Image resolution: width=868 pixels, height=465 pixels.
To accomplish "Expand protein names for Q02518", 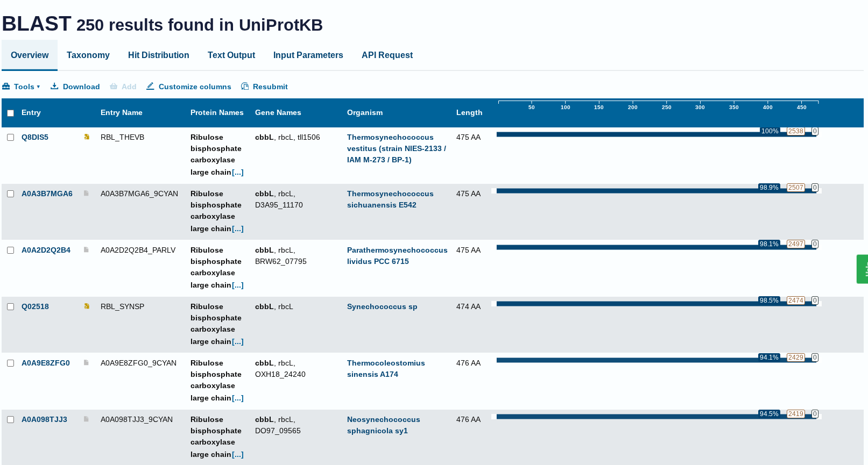I will [x=238, y=341].
